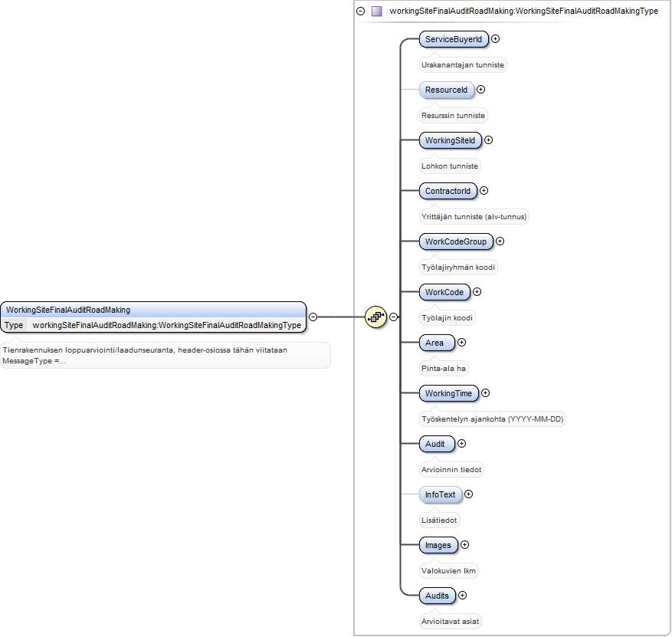The image size is (672, 637).
Task: Select the Audits element node
Action: tap(437, 596)
